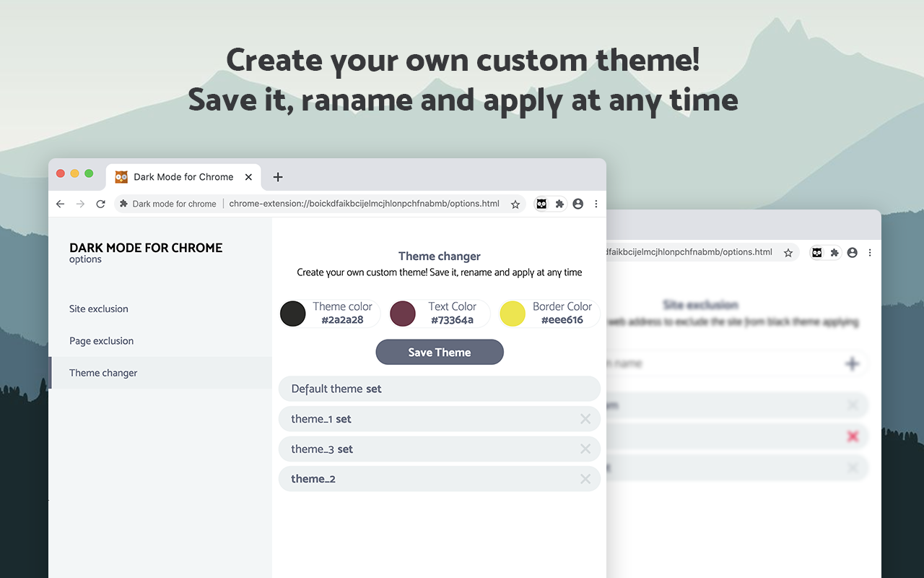Open the profile avatar in front window

pyautogui.click(x=577, y=204)
